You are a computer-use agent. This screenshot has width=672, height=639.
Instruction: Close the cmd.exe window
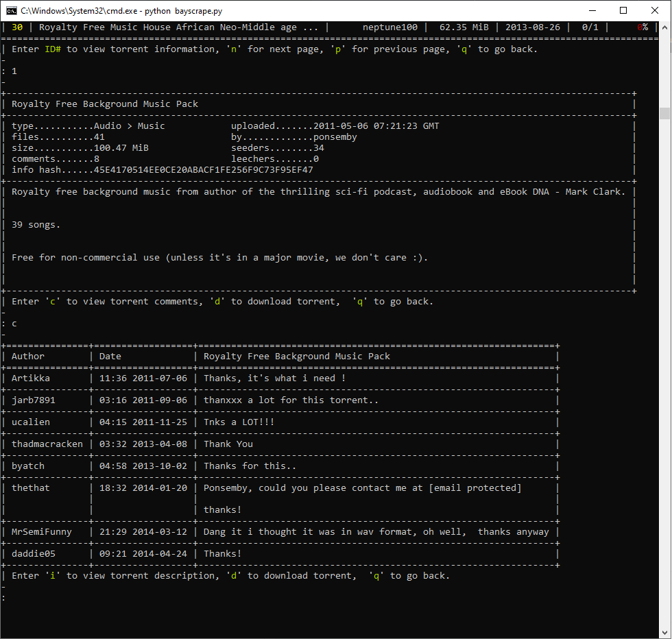point(655,11)
